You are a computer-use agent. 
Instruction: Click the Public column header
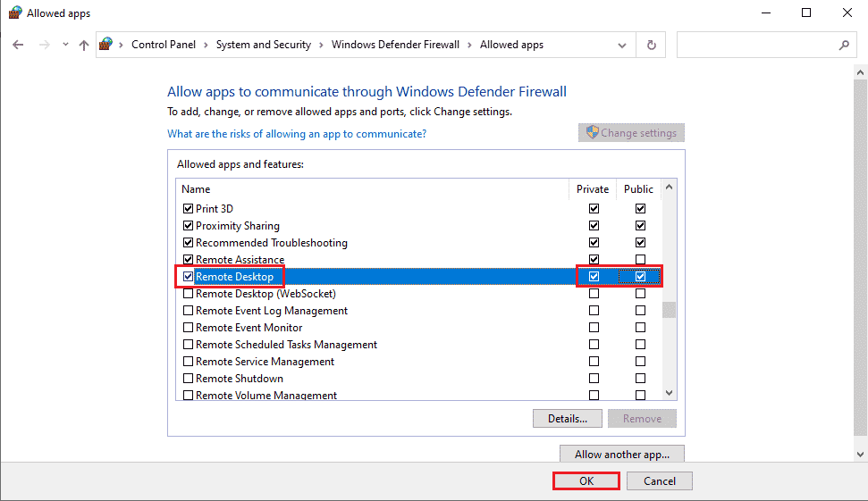click(638, 189)
